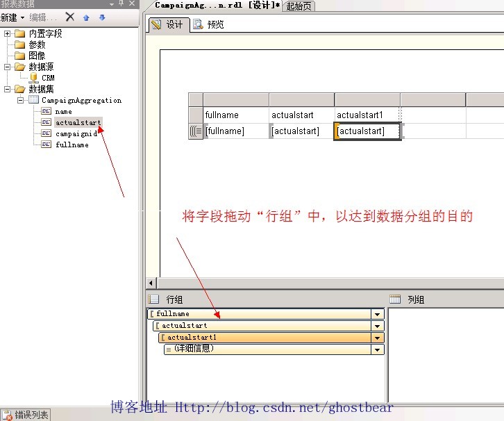Viewport: 504px width, 421px height.
Task: Click the column handle above actualstart1
Action: pos(367,100)
